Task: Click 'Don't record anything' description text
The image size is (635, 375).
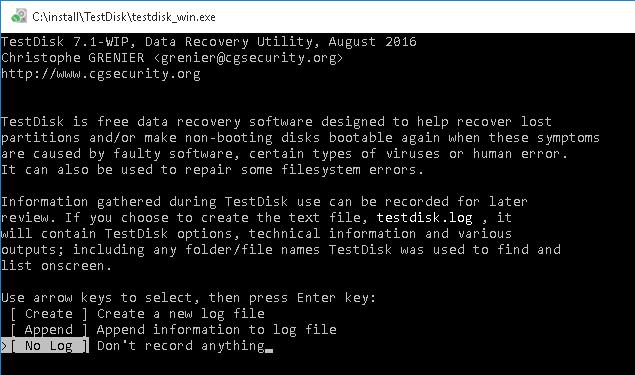Action: click(x=181, y=346)
